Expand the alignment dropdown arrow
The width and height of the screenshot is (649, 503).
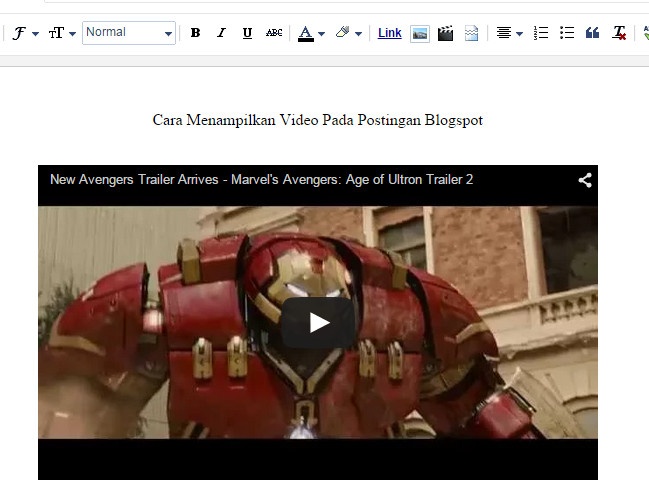pos(519,34)
